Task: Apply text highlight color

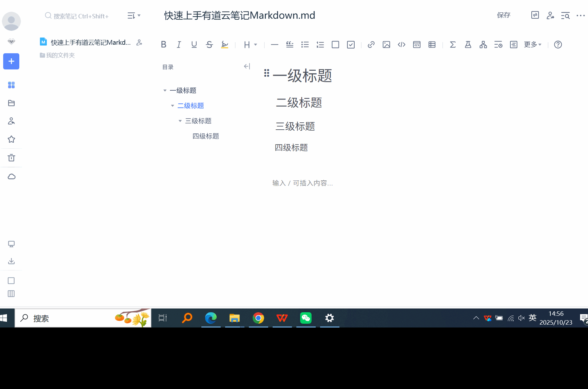Action: point(224,45)
